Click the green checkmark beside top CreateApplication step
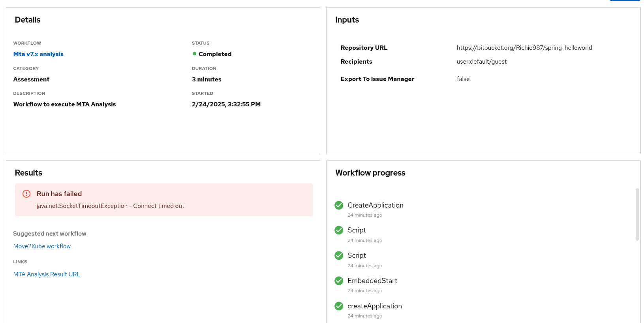Image resolution: width=644 pixels, height=323 pixels. tap(339, 205)
